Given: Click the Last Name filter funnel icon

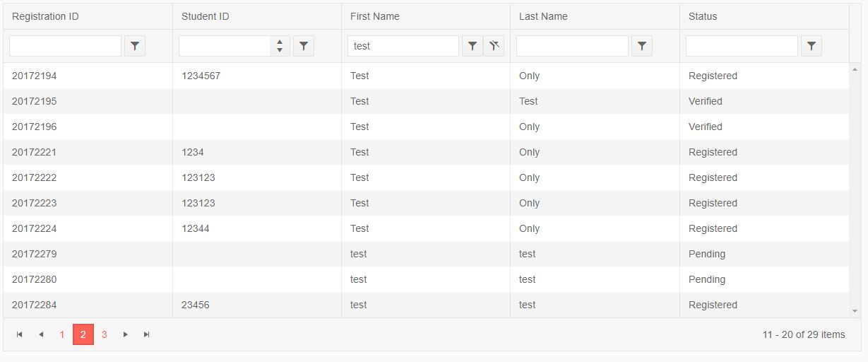Looking at the screenshot, I should 641,47.
